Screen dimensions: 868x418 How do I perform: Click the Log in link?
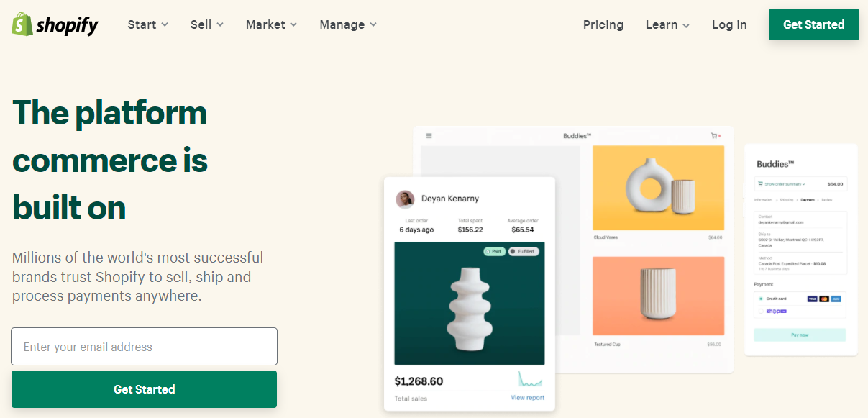[x=729, y=24]
